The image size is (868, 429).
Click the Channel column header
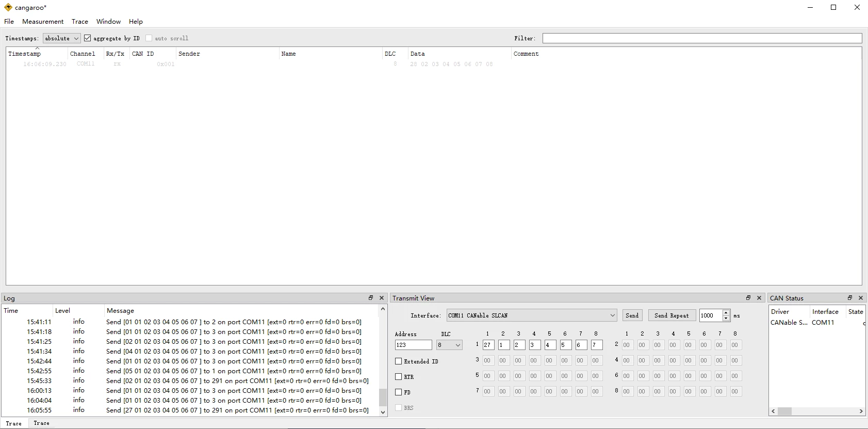click(86, 54)
